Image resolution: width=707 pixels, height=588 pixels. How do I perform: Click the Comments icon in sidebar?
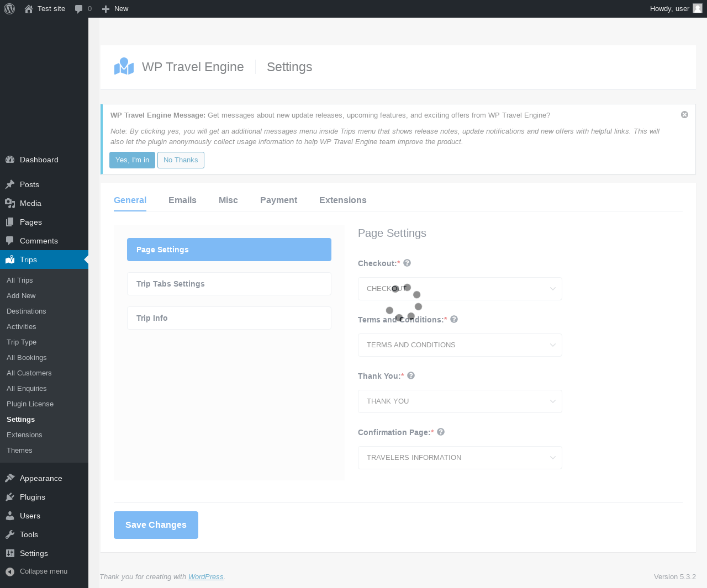click(10, 241)
